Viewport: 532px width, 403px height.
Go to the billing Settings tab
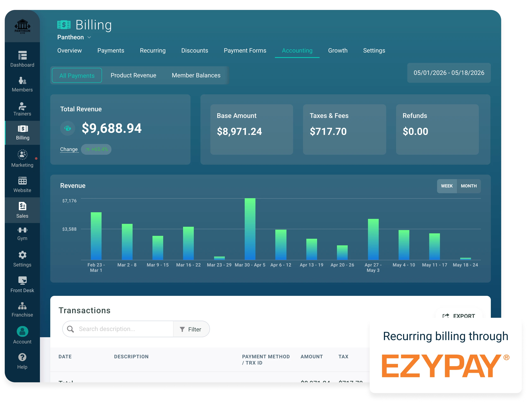click(x=374, y=50)
